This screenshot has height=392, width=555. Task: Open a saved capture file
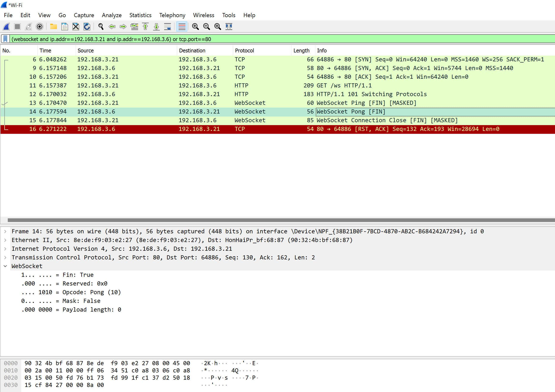pos(53,27)
